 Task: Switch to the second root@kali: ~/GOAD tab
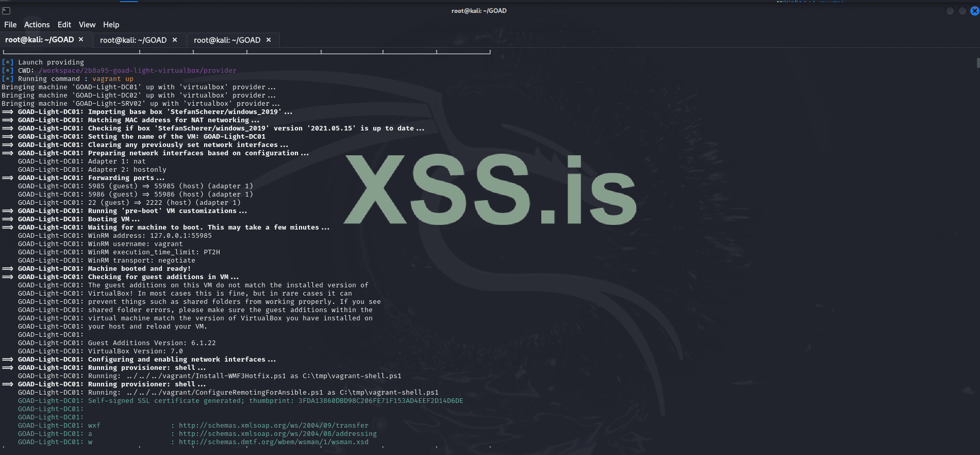click(x=133, y=40)
